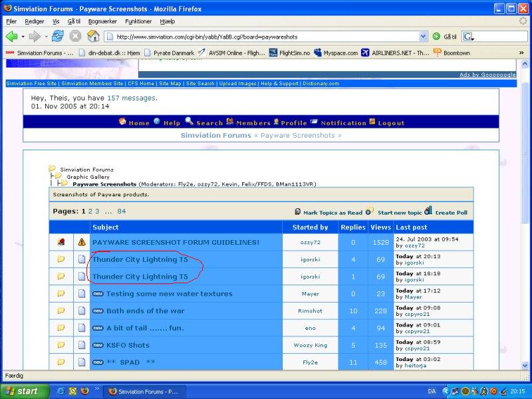Click the Firefox Back arrow button
The image size is (532, 399).
point(11,36)
